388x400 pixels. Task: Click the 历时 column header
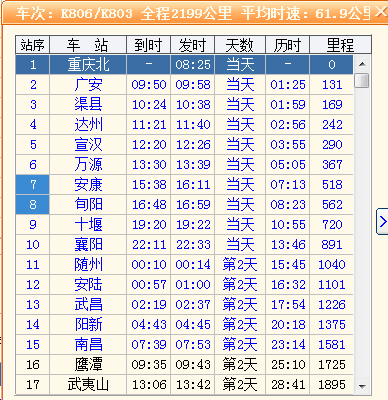point(288,45)
